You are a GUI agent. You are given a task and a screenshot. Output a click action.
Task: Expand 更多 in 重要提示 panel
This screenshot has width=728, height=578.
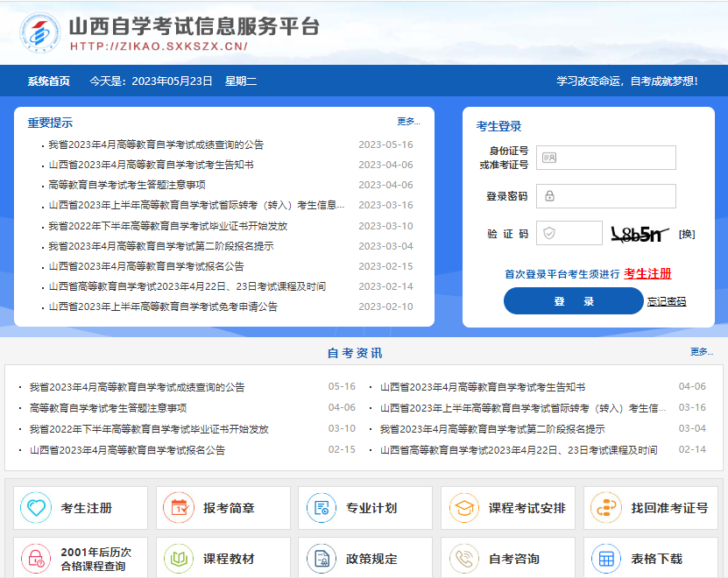tap(408, 122)
